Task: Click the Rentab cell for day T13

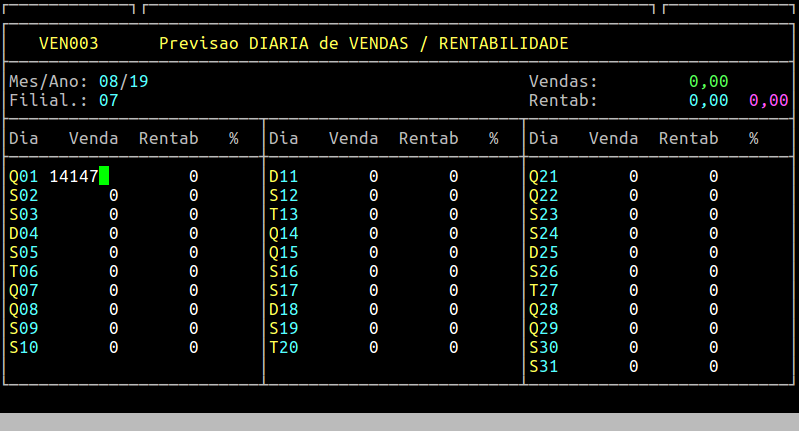Action: [x=453, y=214]
